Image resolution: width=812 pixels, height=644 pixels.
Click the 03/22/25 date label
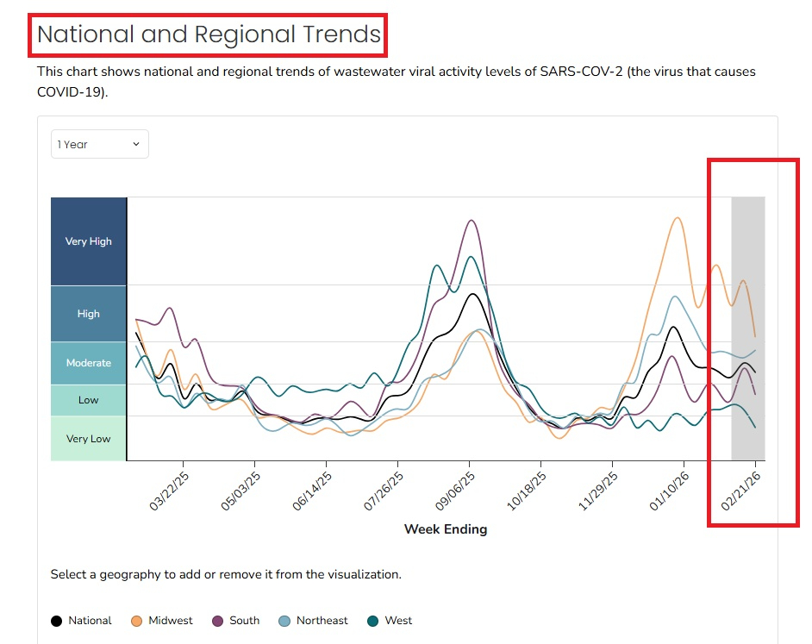[x=170, y=491]
